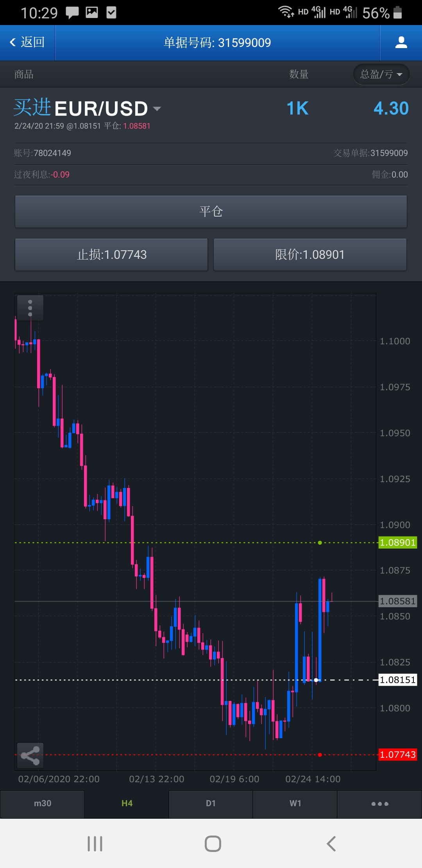Viewport: 422px width, 868px height.
Task: Open the user account profile icon
Action: tap(401, 42)
